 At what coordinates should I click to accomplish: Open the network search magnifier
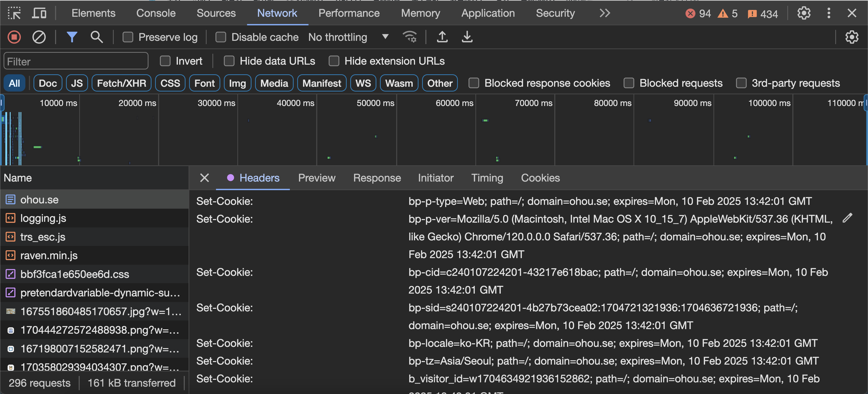(96, 37)
